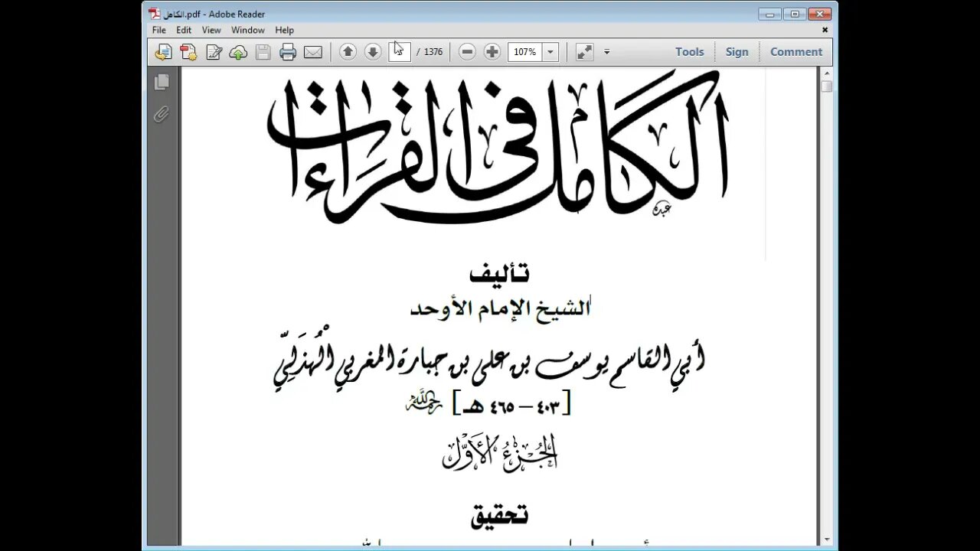Open the Help menu
The width and height of the screenshot is (980, 551).
(x=285, y=30)
